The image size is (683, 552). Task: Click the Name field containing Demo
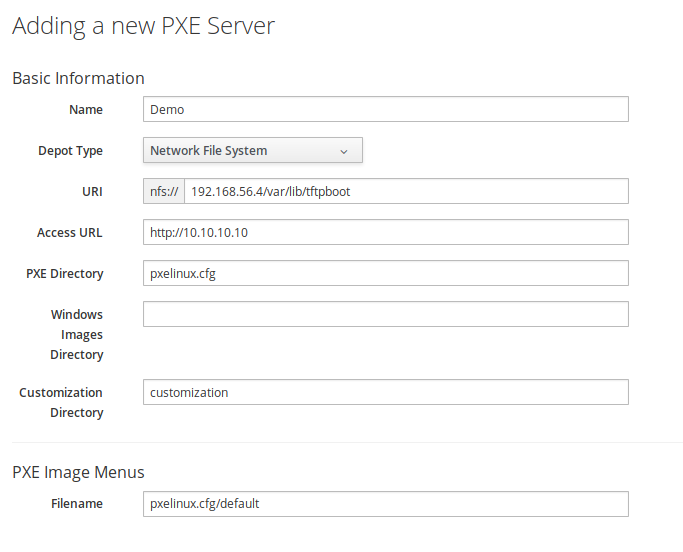click(385, 109)
